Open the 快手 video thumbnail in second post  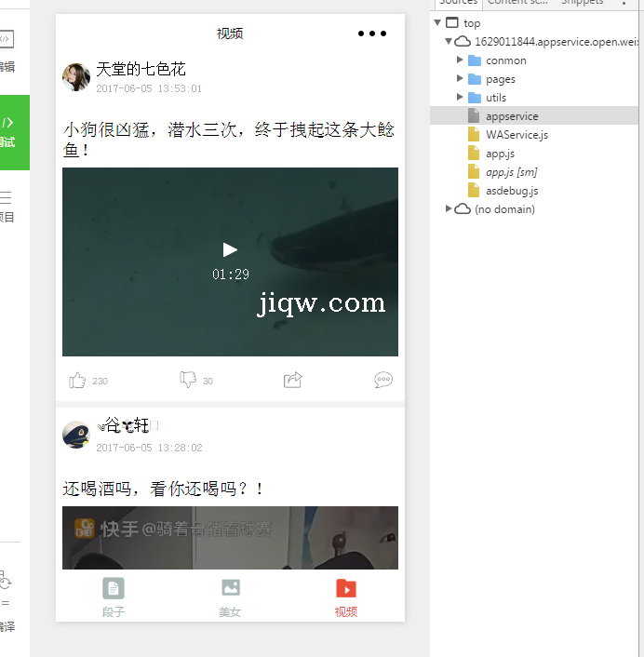pos(230,538)
